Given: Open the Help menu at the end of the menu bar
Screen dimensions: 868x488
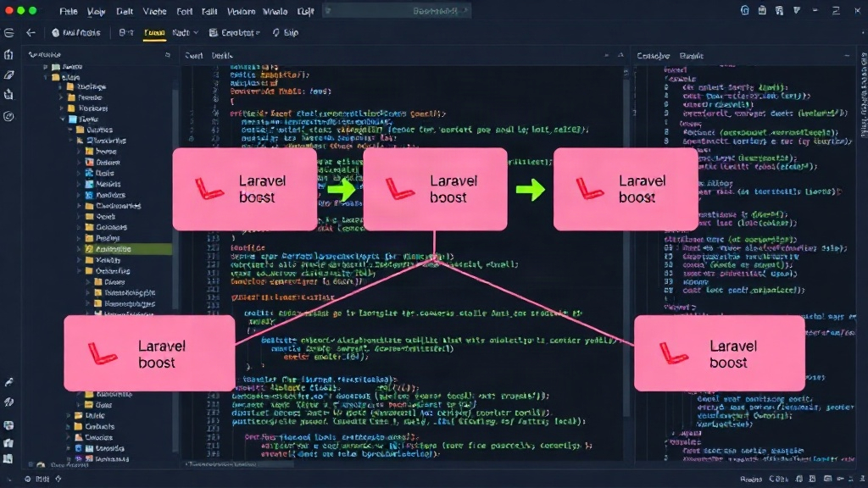Looking at the screenshot, I should [x=305, y=11].
